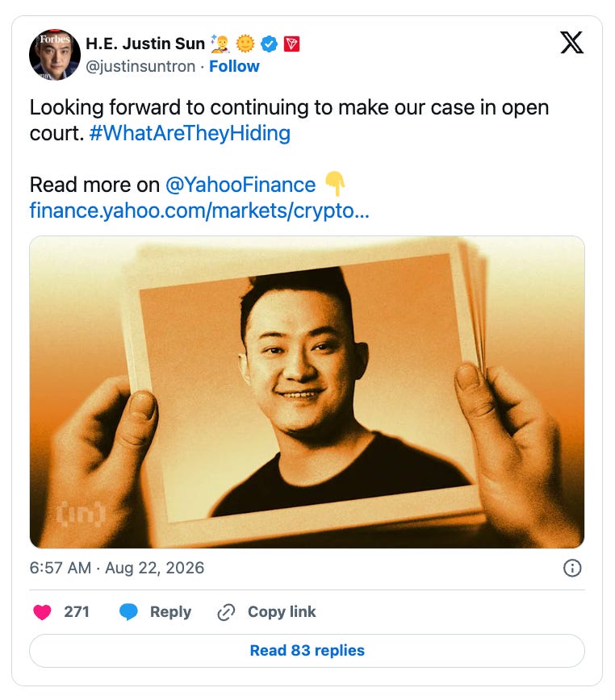
Task: Click the Copy link text
Action: click(282, 611)
